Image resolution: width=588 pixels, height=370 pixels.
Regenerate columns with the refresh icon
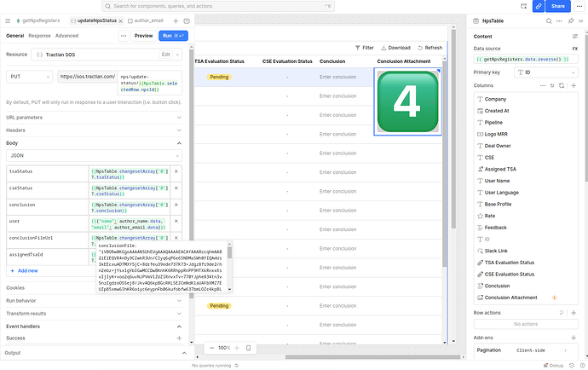[562, 85]
